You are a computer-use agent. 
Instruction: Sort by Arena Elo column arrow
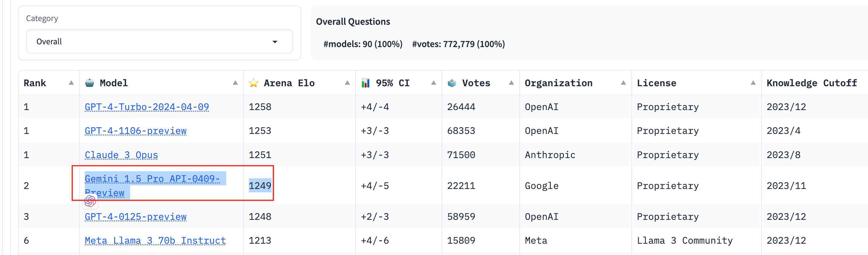[x=347, y=83]
